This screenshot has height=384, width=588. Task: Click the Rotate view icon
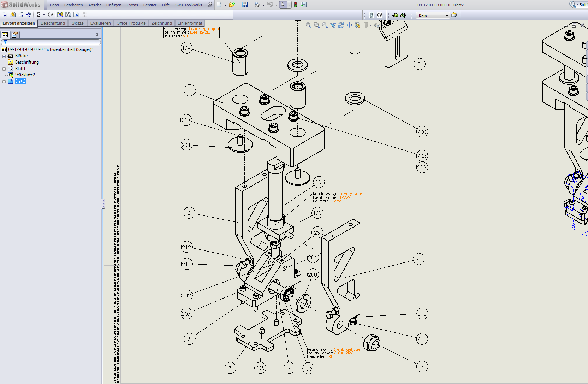341,25
